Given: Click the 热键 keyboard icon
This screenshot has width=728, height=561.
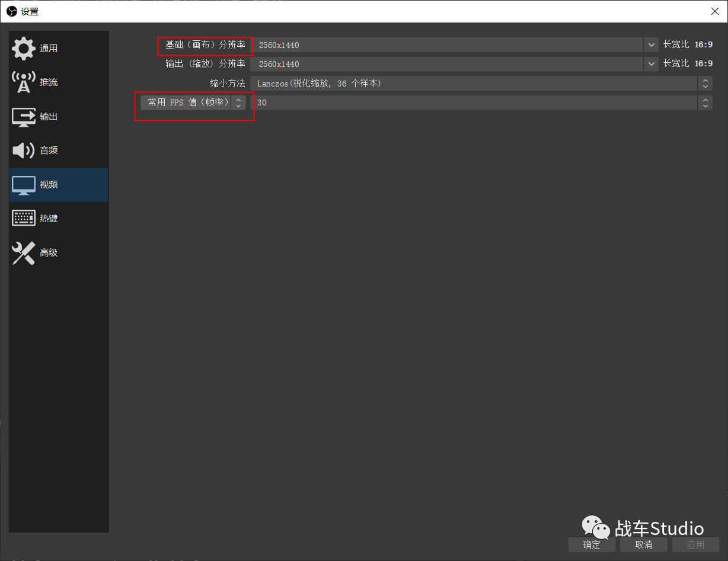Looking at the screenshot, I should tap(24, 219).
